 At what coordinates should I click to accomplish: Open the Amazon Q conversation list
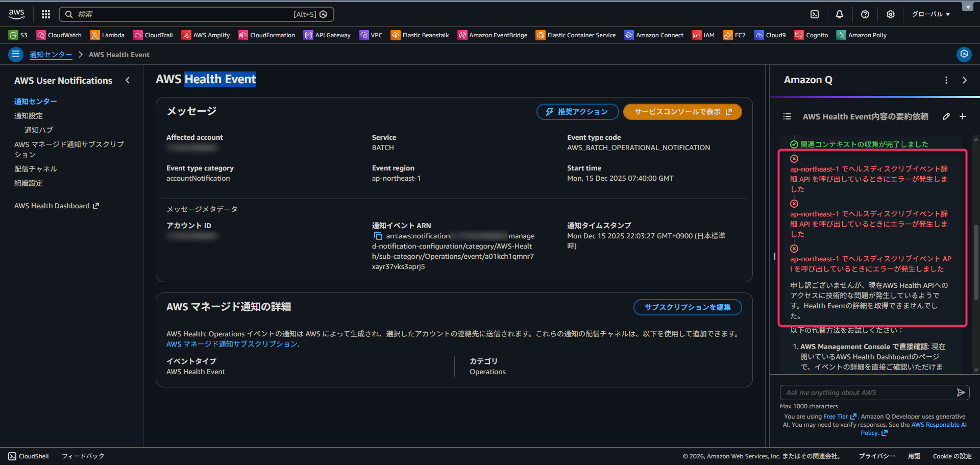click(x=787, y=116)
